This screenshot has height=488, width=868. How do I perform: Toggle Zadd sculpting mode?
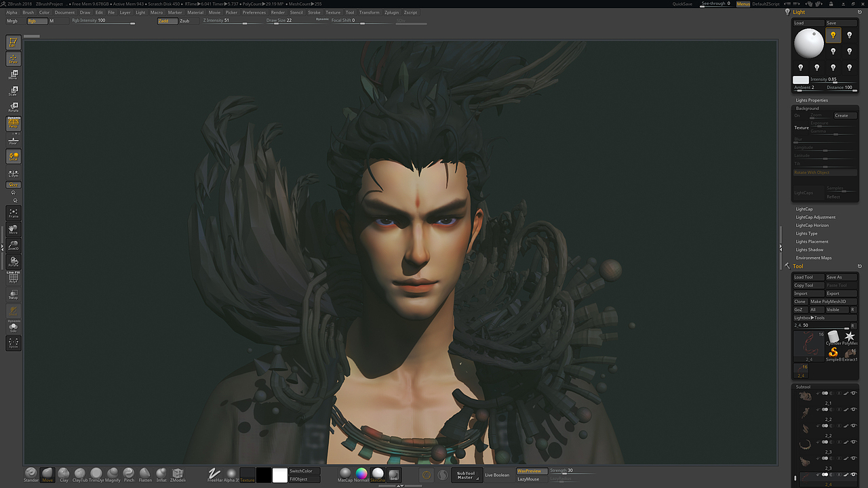pyautogui.click(x=166, y=21)
